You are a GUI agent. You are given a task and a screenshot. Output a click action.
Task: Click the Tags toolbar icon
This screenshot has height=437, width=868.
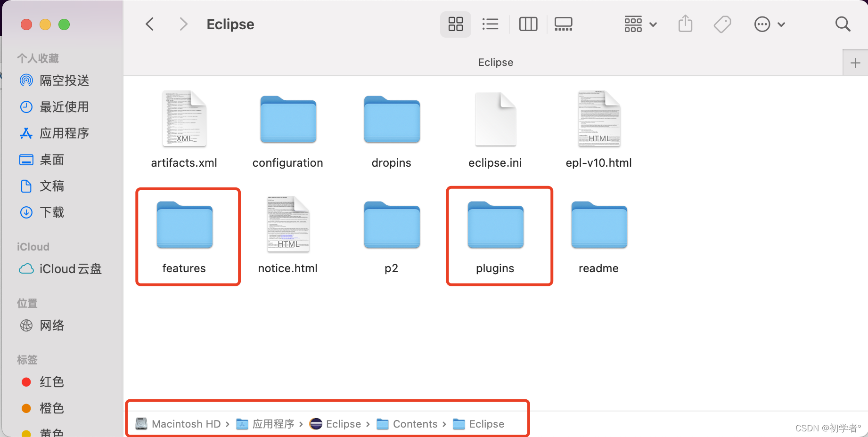tap(722, 24)
